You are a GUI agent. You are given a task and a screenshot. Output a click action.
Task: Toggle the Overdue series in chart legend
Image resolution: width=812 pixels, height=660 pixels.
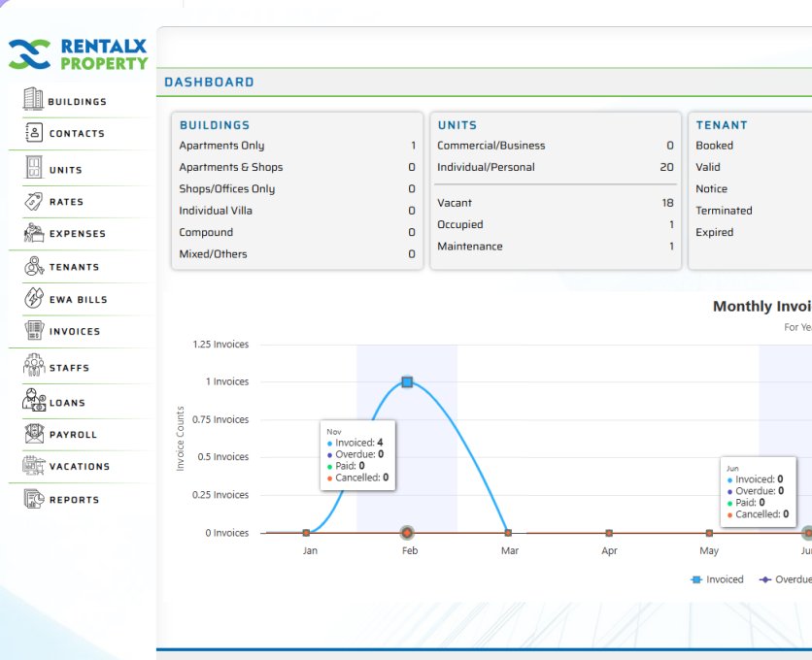click(787, 579)
